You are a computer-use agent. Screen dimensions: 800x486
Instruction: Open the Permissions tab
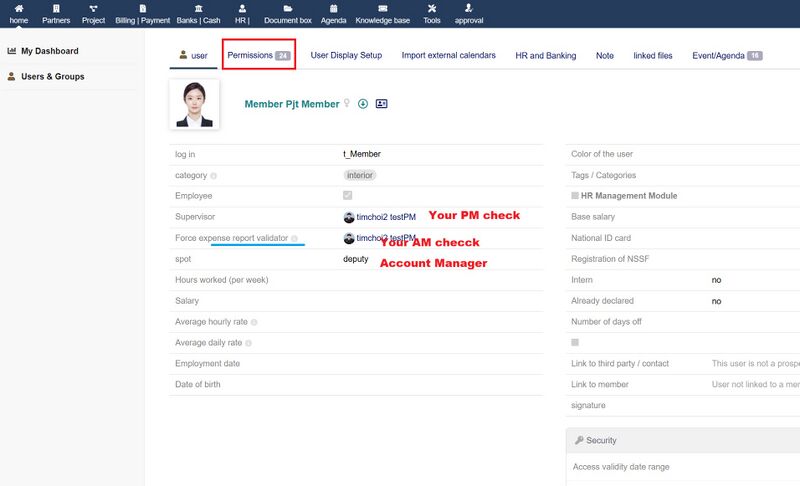(x=258, y=56)
